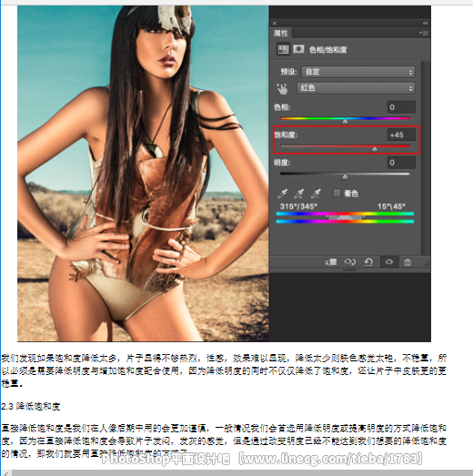Click the horizontal scrollbar at bottom
Screen dimensions: 473x476
click(x=242, y=473)
